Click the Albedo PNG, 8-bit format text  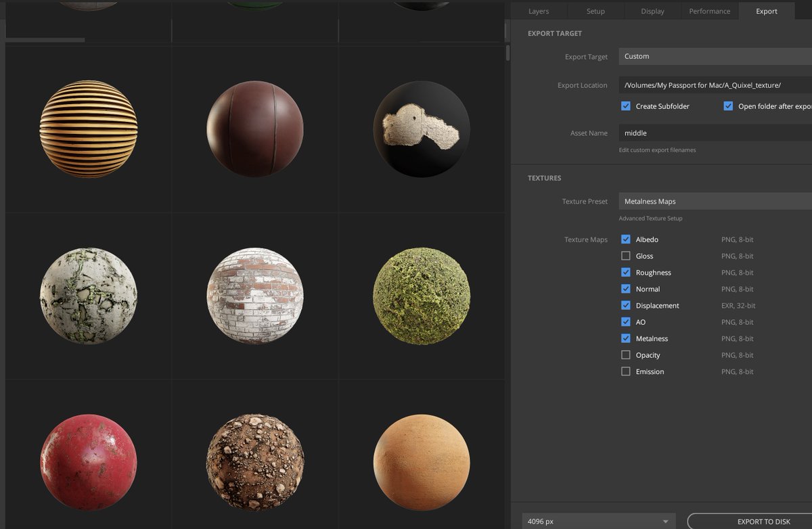[x=737, y=239]
